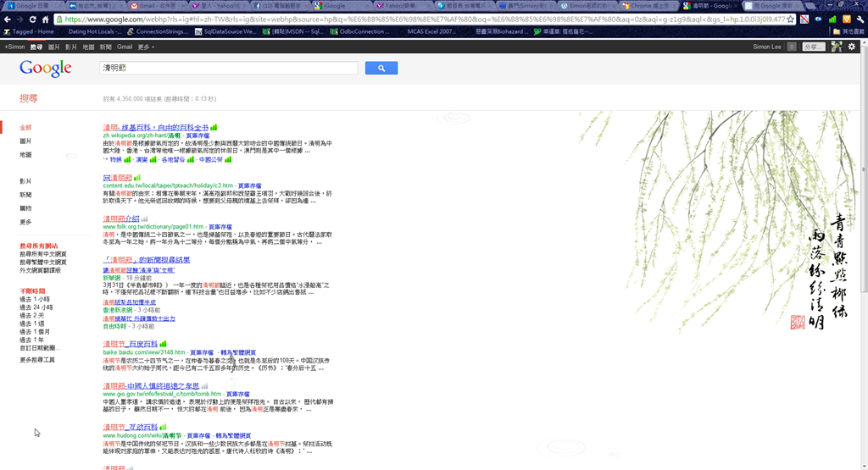This screenshot has height=470, width=868.
Task: Switch to the 'Chrome 線上...' tab
Action: [647, 6]
